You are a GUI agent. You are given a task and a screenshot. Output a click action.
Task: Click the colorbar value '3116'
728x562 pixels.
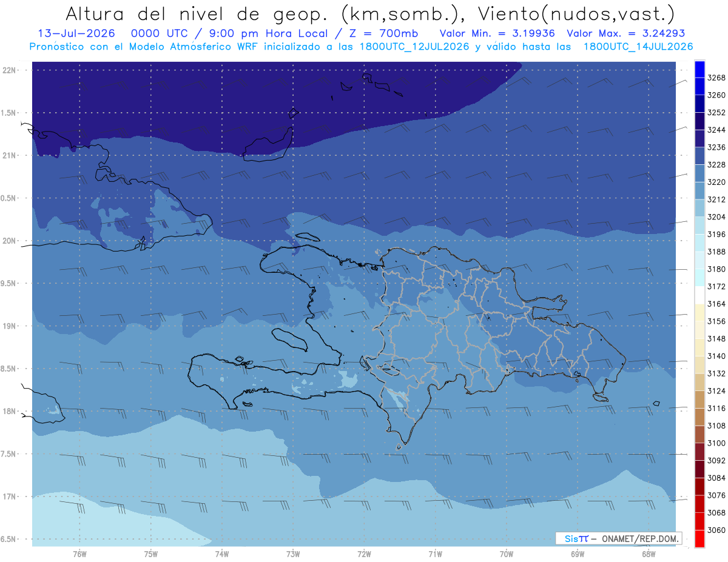(x=716, y=408)
